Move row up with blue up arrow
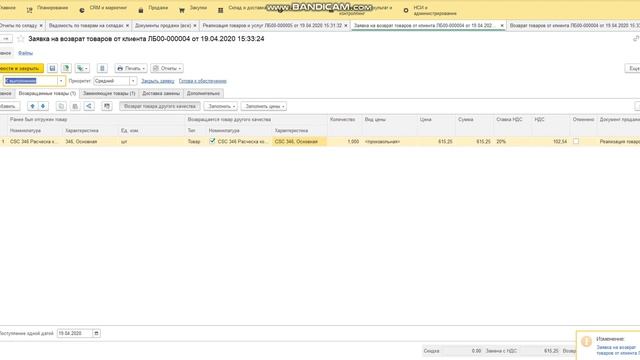 (33, 106)
